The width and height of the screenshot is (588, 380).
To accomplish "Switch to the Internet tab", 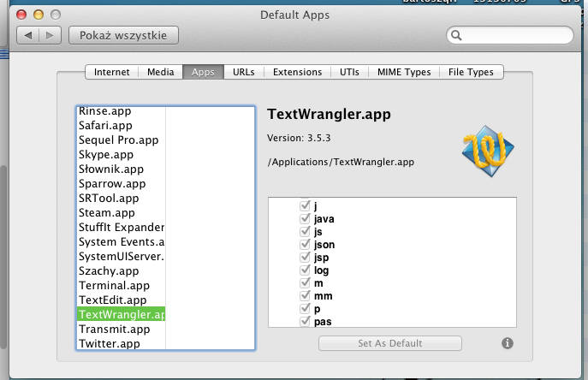I will click(112, 73).
